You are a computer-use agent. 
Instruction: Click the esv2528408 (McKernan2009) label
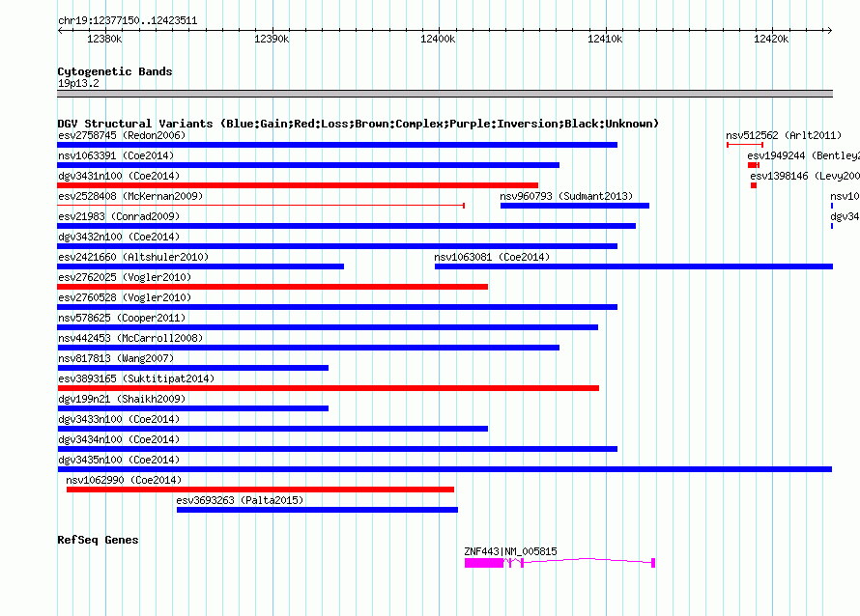[130, 196]
